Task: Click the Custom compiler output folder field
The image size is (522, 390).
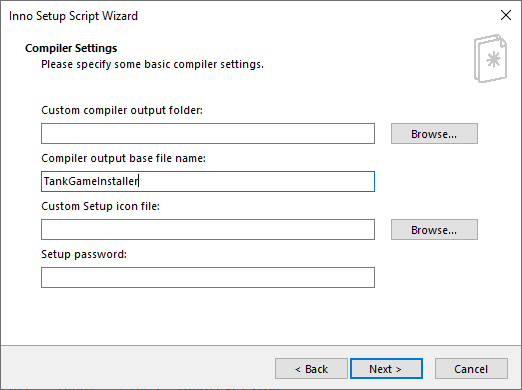Action: [208, 134]
